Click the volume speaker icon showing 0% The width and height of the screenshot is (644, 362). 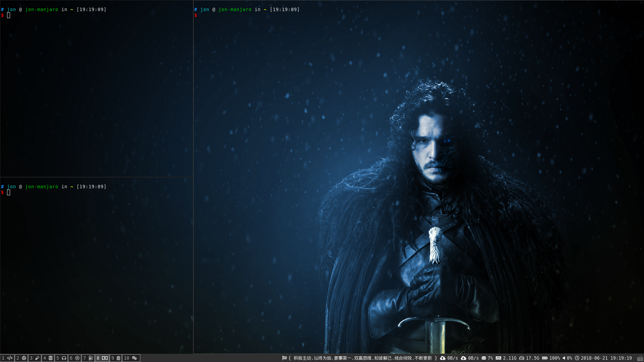point(564,358)
